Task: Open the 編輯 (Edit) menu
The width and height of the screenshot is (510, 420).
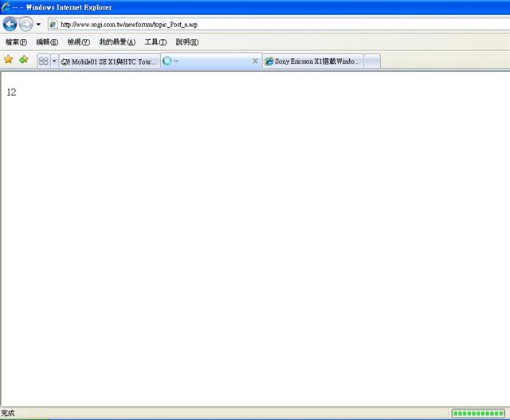Action: point(47,42)
